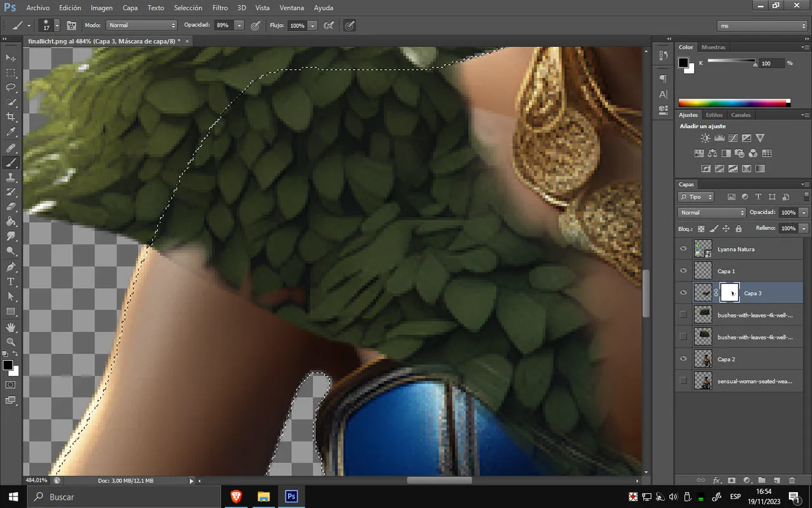Add layer mask at panel bottom

click(x=731, y=481)
